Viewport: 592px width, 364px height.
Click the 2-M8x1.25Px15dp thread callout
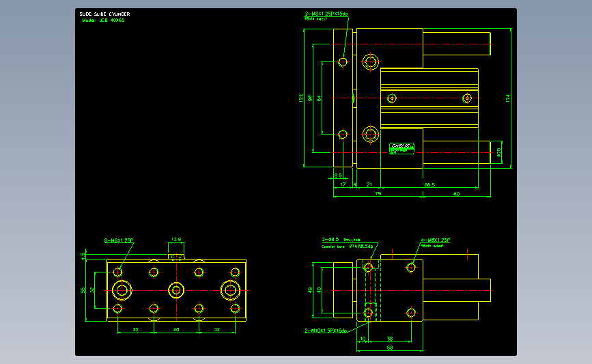[x=326, y=14]
